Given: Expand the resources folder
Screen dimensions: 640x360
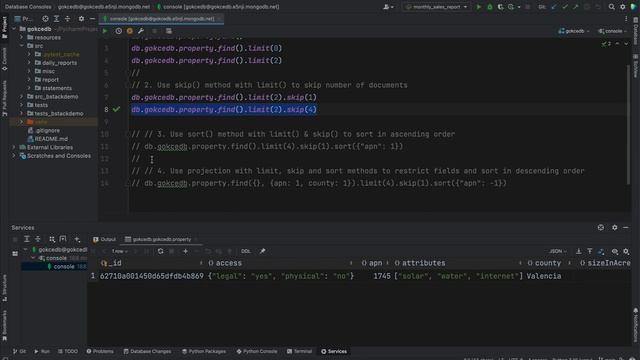Looking at the screenshot, I should (x=22, y=37).
